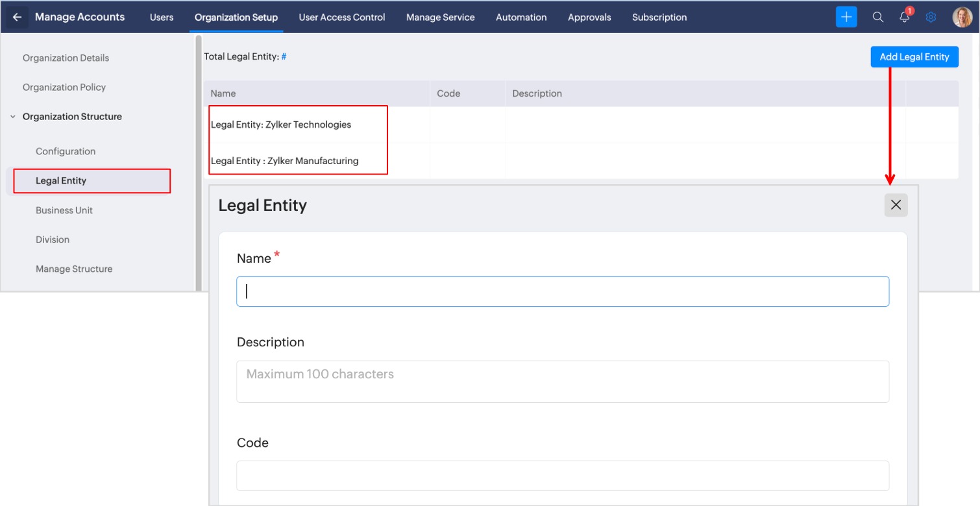980x506 pixels.
Task: Close the Legal Entity form
Action: pos(896,205)
